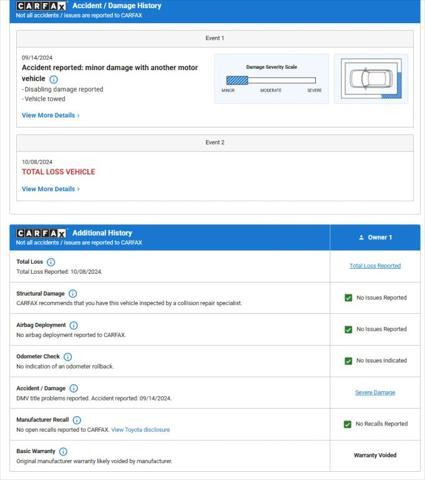Open View More Details for Event 1
This screenshot has width=425, height=480.
(51, 115)
